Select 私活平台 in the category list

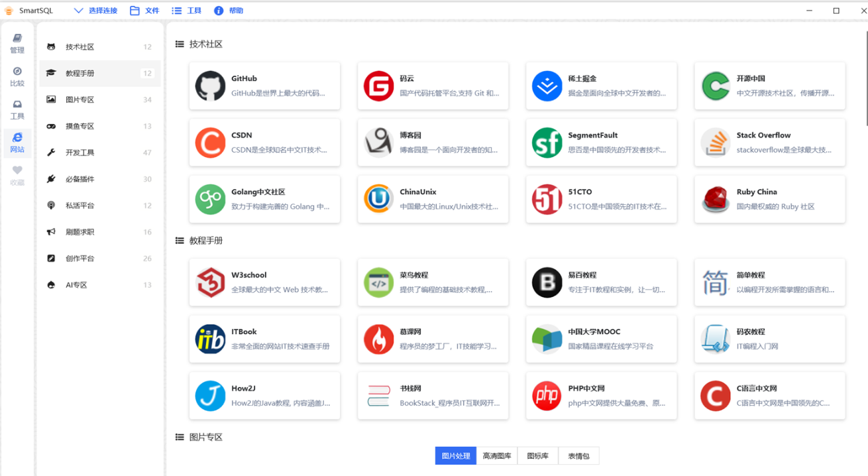tap(99, 206)
